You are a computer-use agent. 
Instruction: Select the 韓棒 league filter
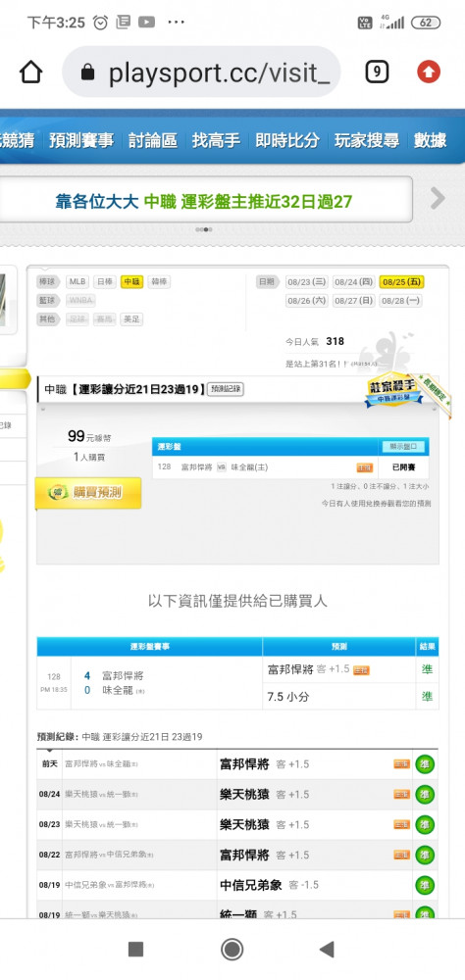point(159,282)
